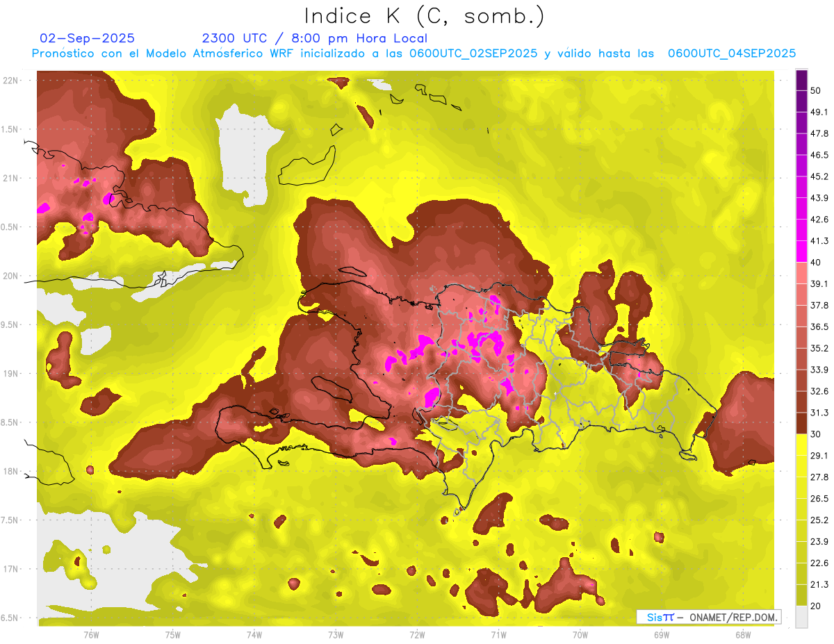The image size is (834, 644).
Task: Click the dark purple colorbar swatch above 50
Action: click(801, 80)
